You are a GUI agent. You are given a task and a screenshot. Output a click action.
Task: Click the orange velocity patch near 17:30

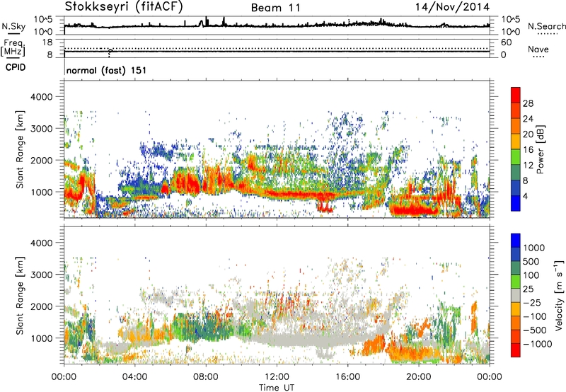374,345
